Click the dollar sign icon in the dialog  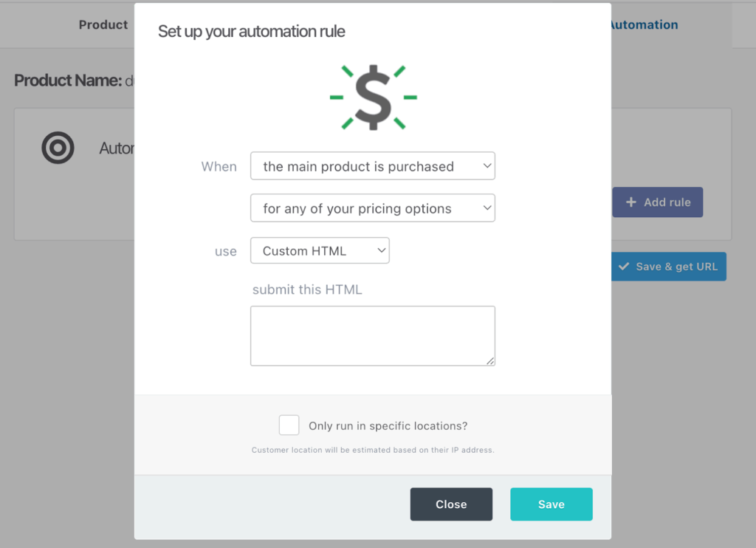(373, 97)
